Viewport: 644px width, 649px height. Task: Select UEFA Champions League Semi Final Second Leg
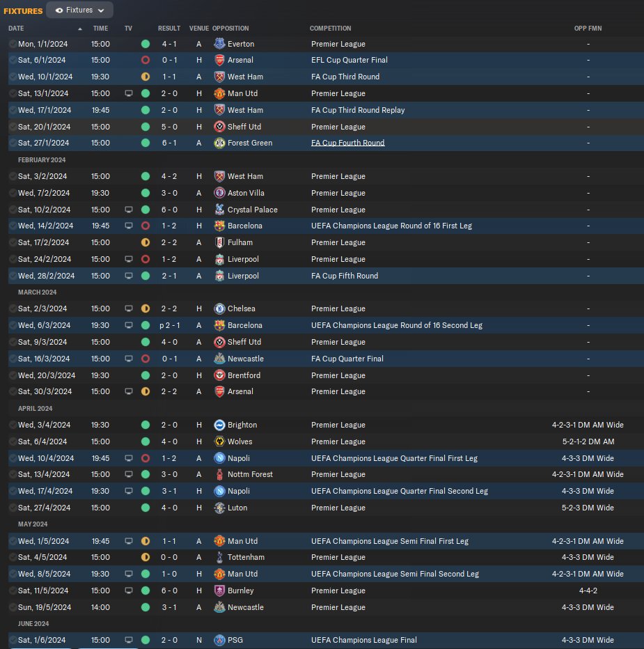pos(395,574)
